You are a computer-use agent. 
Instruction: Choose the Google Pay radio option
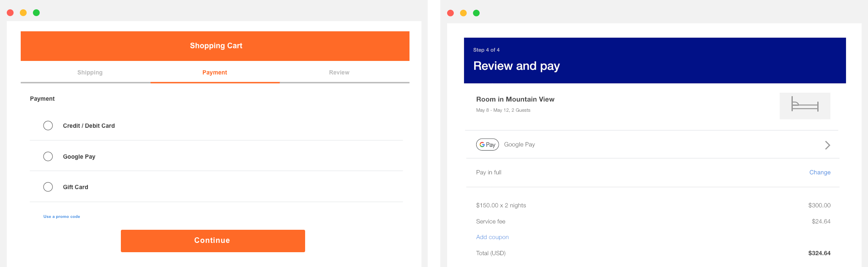[48, 157]
